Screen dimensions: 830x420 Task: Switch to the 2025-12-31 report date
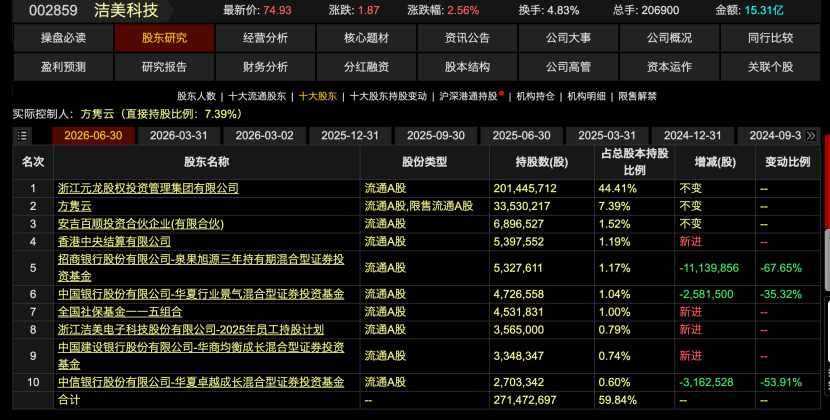[x=350, y=136]
